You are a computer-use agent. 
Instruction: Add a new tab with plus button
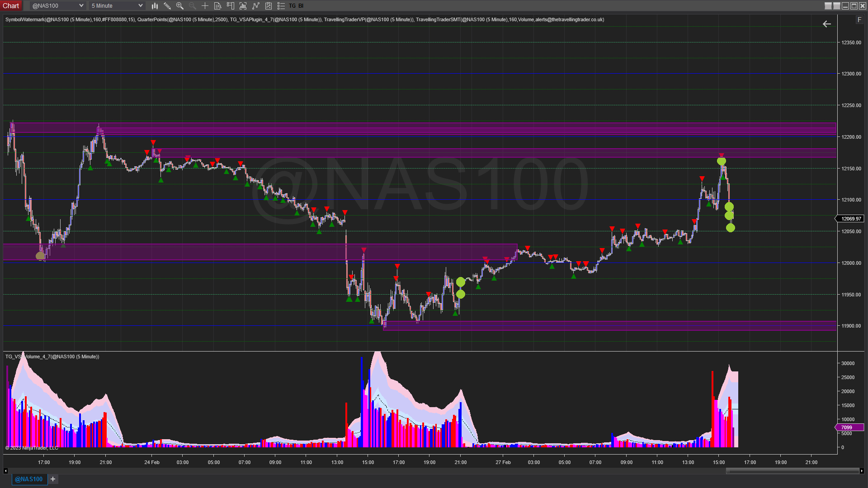pyautogui.click(x=53, y=479)
